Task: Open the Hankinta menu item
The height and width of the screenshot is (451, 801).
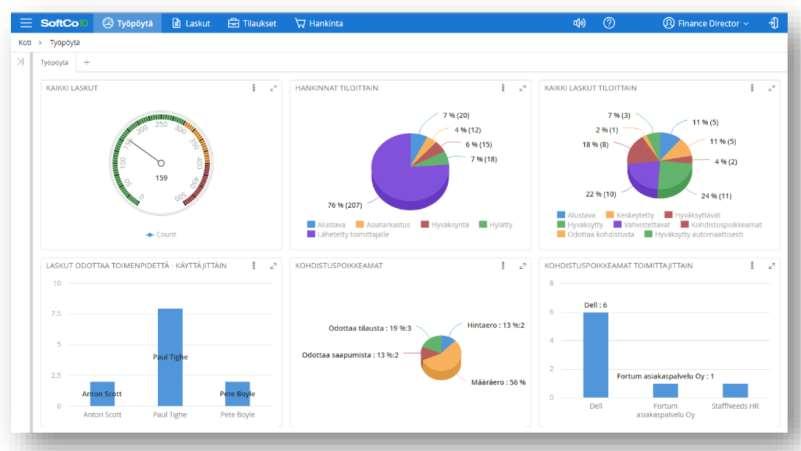Action: click(x=319, y=23)
